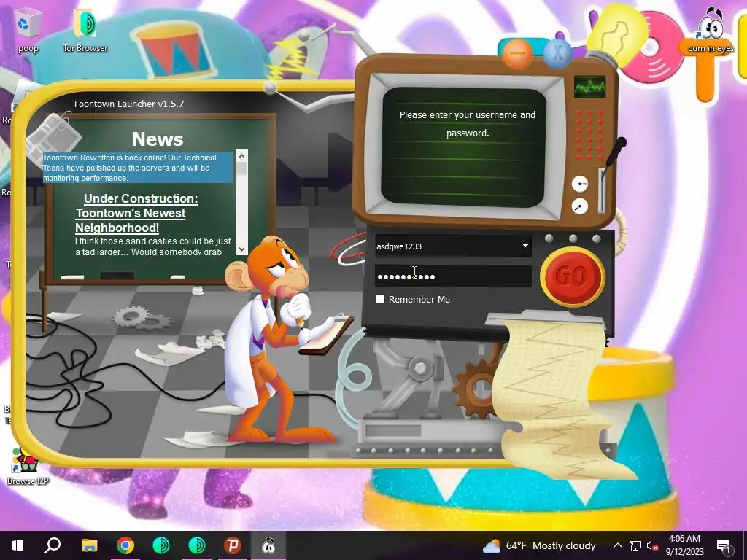Open the weather widget showing 64°F
The width and height of the screenshot is (747, 560).
[539, 545]
